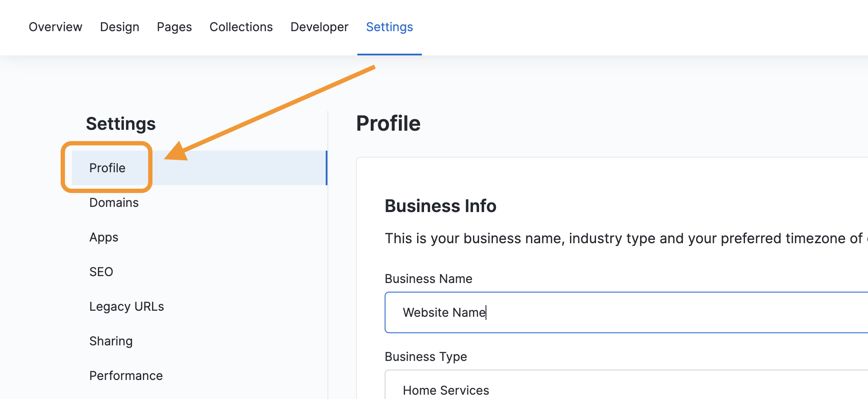This screenshot has width=868, height=399.
Task: Click the Settings tab in top navigation
Action: [389, 27]
